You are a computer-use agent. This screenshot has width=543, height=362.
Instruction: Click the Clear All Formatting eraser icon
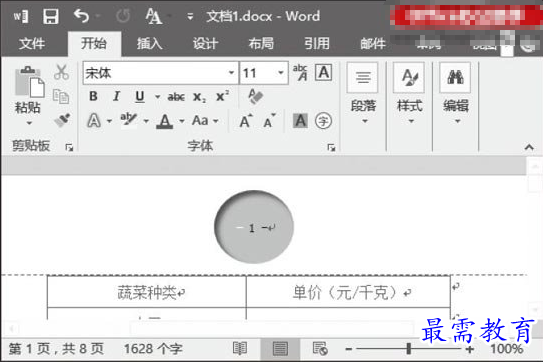click(x=256, y=96)
